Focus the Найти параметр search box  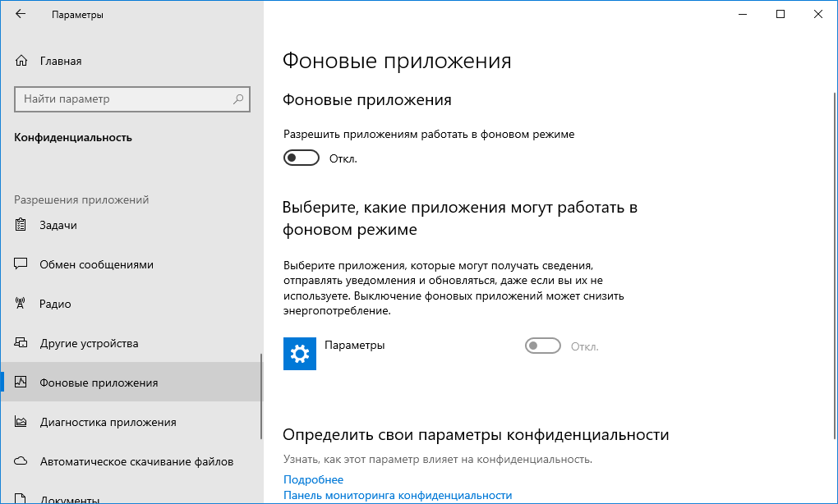click(x=132, y=99)
